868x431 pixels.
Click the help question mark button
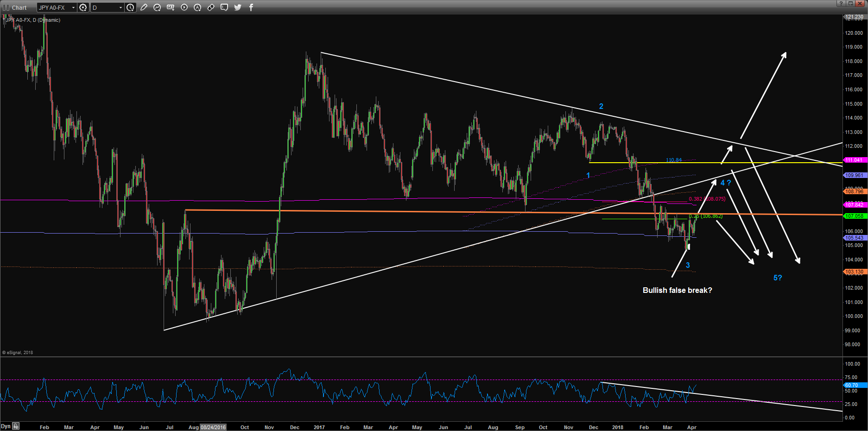pyautogui.click(x=841, y=4)
